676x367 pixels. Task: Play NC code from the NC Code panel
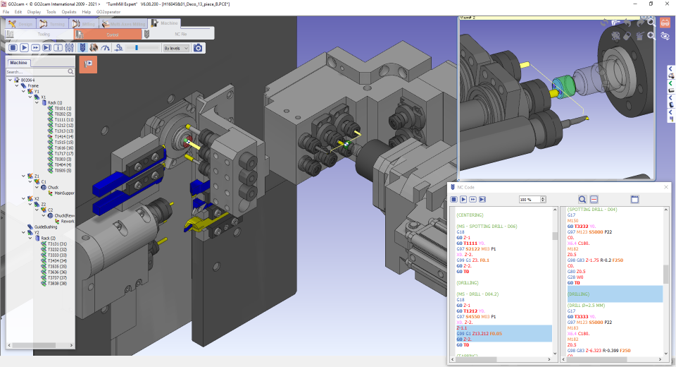463,199
